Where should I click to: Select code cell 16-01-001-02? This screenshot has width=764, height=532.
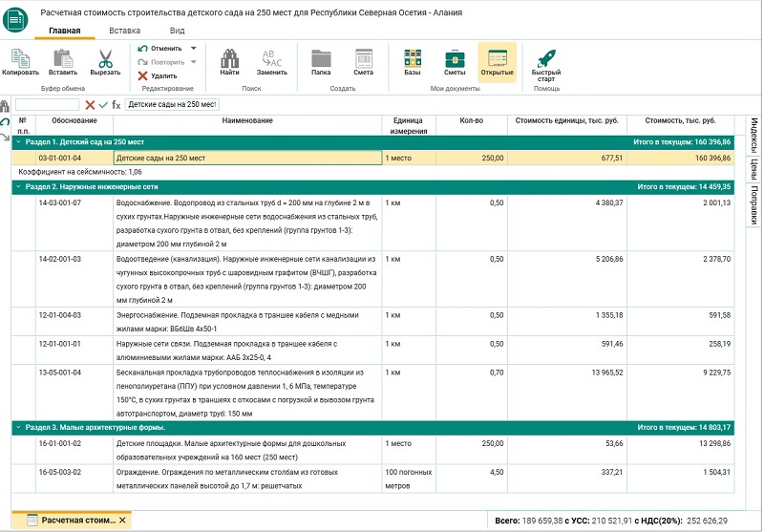(74, 450)
